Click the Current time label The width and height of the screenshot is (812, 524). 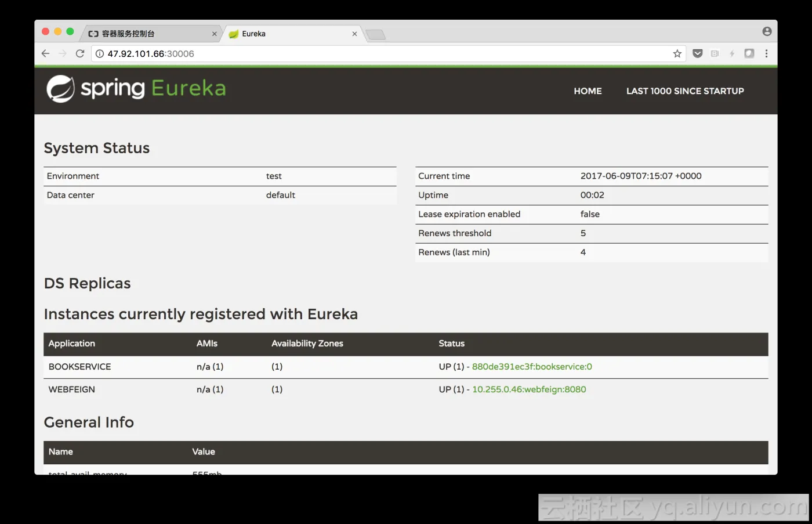click(x=444, y=176)
